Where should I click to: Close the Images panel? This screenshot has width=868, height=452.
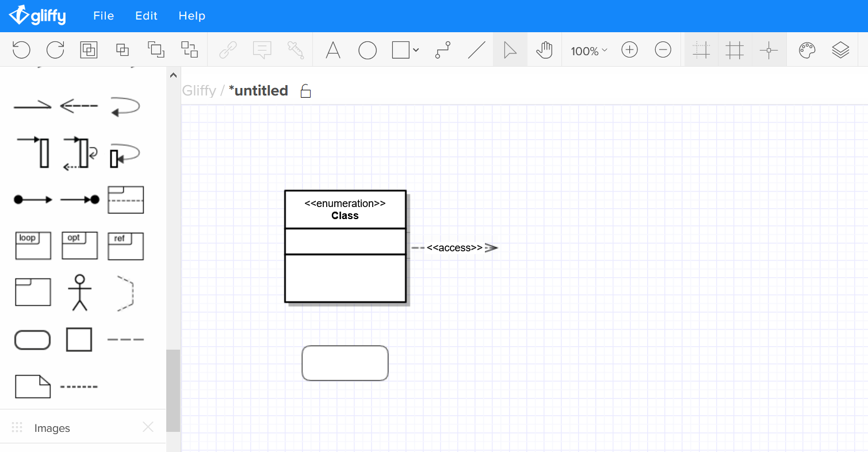point(148,427)
